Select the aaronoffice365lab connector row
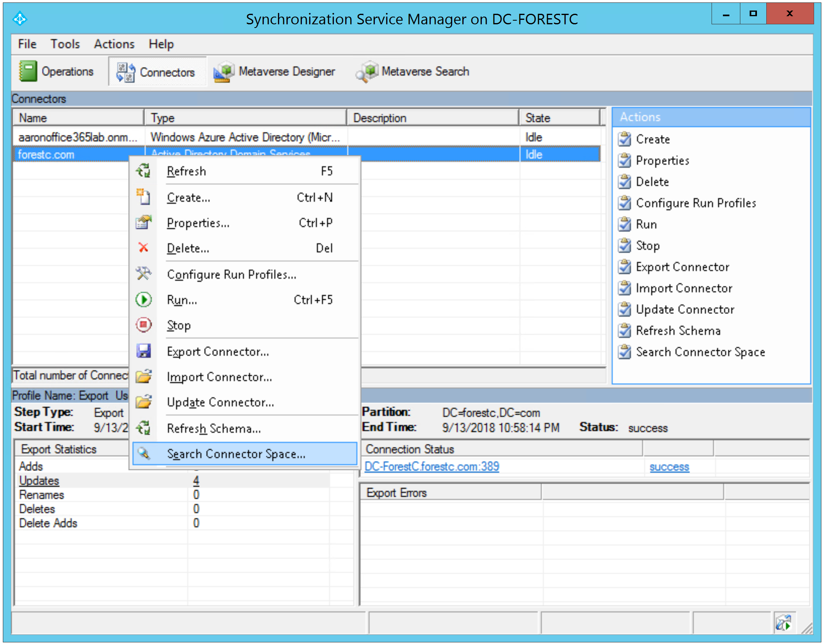Viewport: 823px width, 644px height. 77,137
